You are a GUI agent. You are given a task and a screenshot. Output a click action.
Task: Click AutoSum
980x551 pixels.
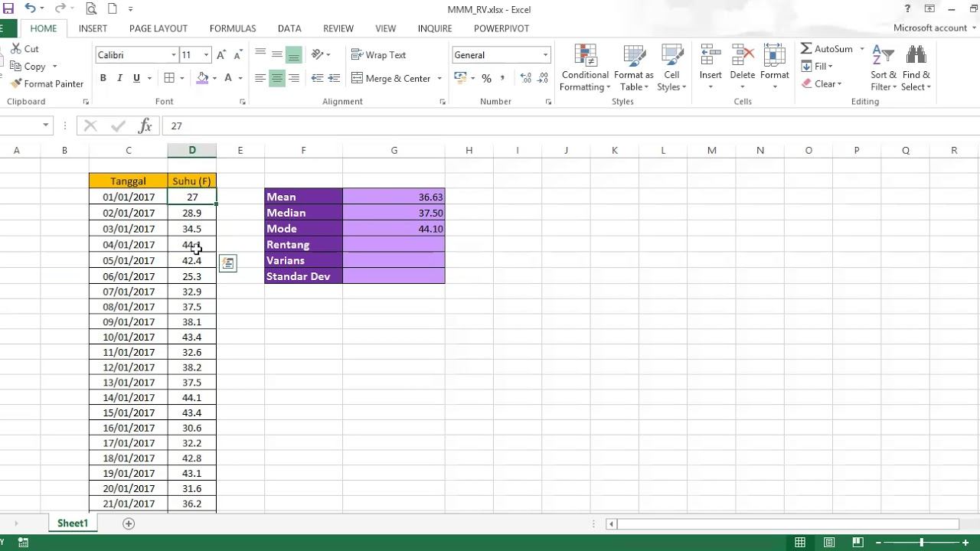point(827,48)
